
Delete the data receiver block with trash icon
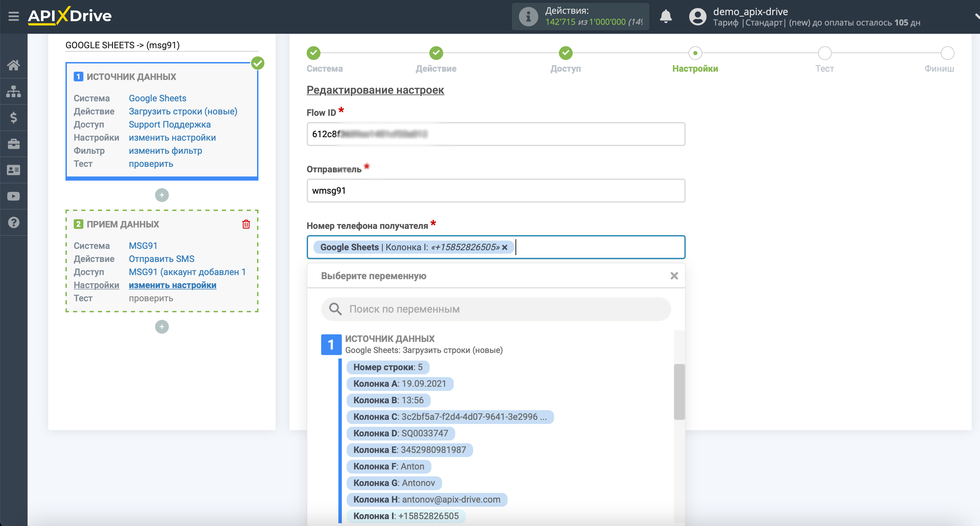[246, 224]
